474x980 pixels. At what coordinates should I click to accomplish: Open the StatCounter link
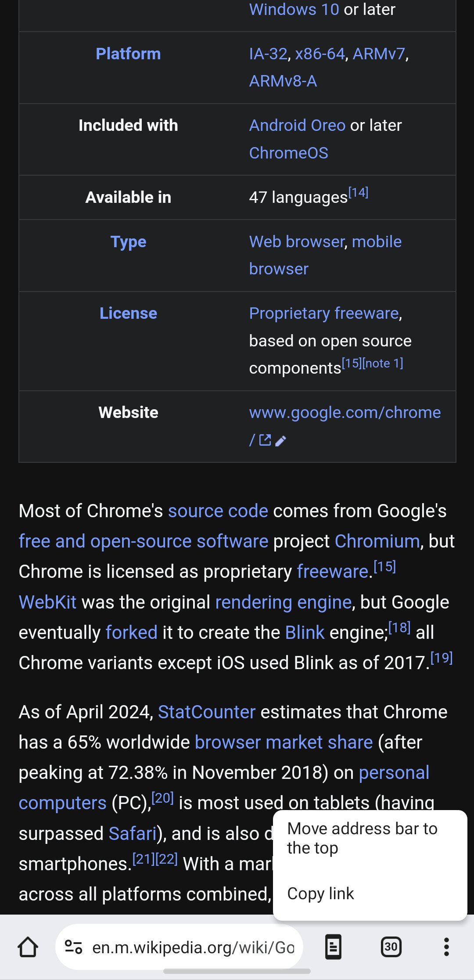tap(207, 712)
